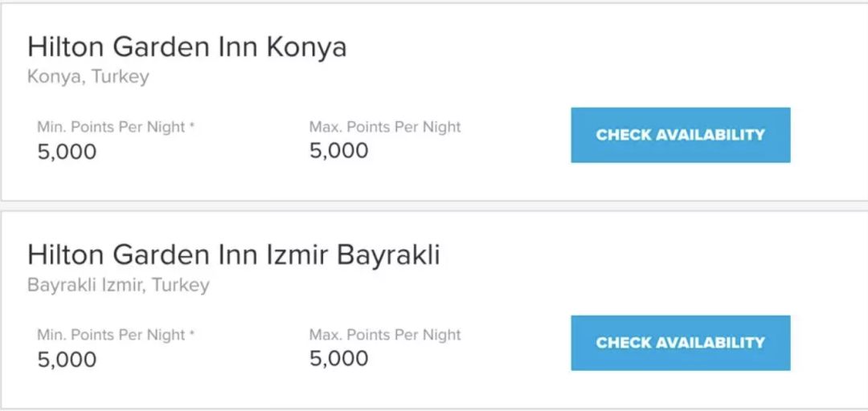Click the asterisk beside Izmir Bayrakli's Min. Points label
868x411 pixels.
pyautogui.click(x=193, y=334)
